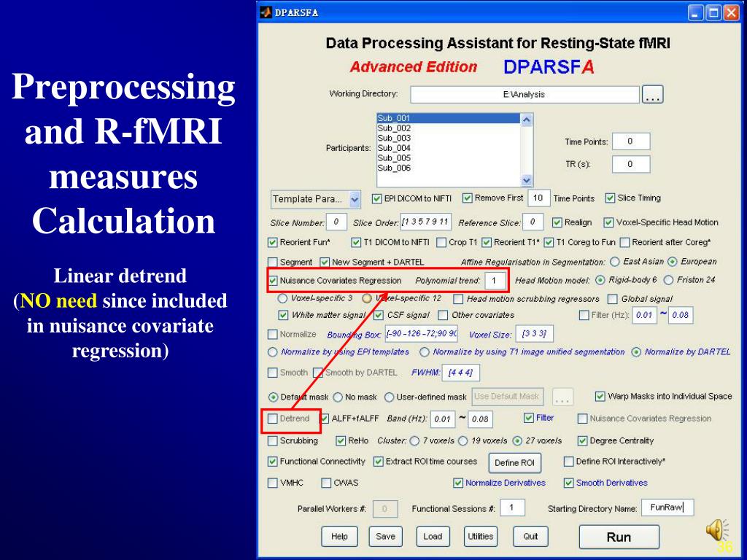Toggle Smooth Derivatives checkbox
The width and height of the screenshot is (747, 560).
point(568,483)
